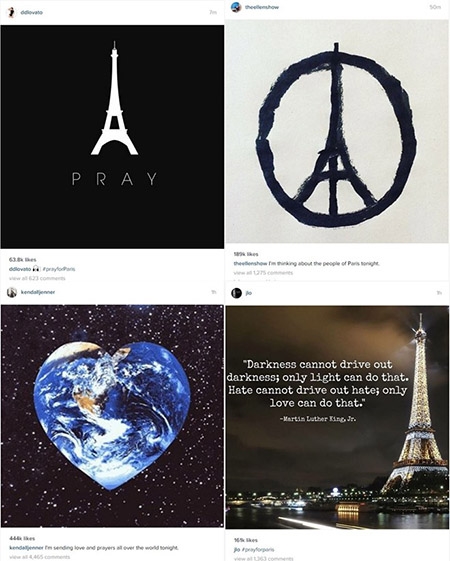Show the 189k likes list
Viewport: 450px width, 561px height.
coord(246,254)
